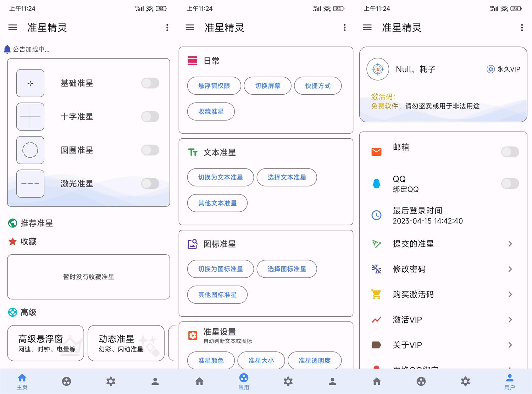Click the 十字准星 cross icon
This screenshot has width=532, height=394.
30,116
